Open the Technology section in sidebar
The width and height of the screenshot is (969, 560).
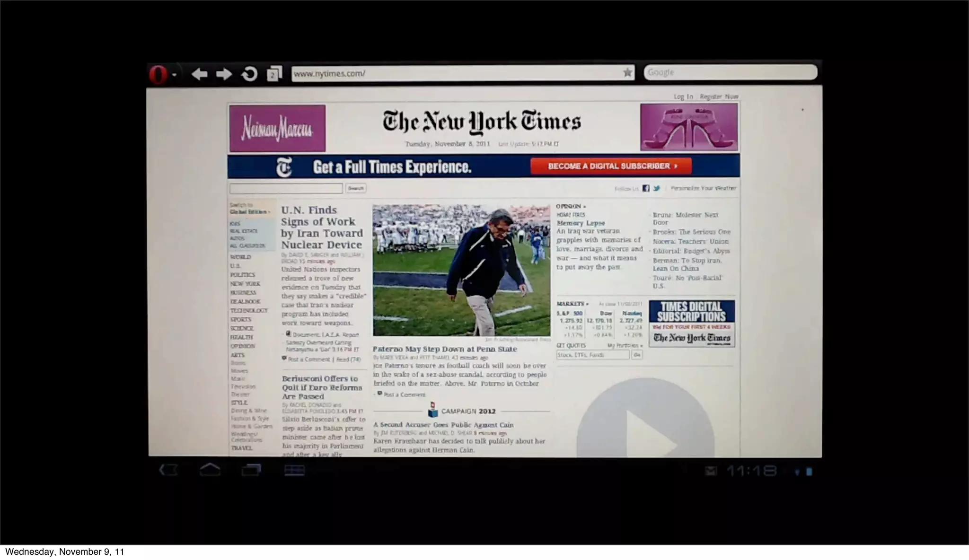(x=249, y=311)
